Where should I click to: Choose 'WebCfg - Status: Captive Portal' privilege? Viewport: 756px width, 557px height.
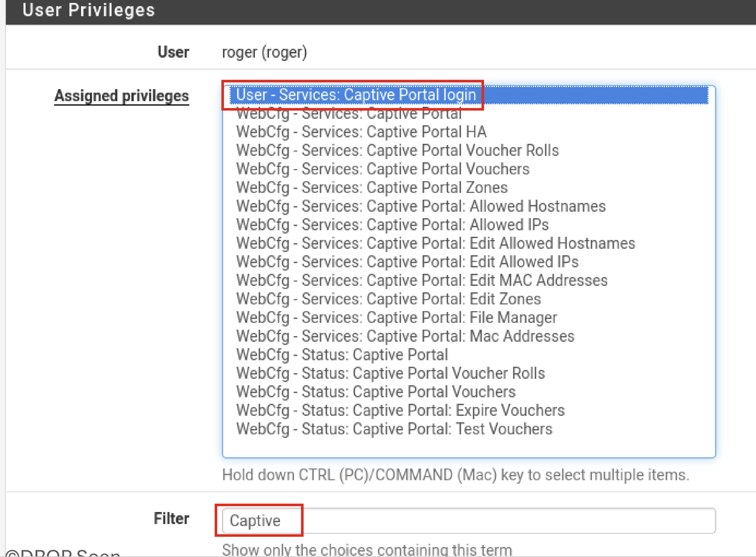point(342,354)
